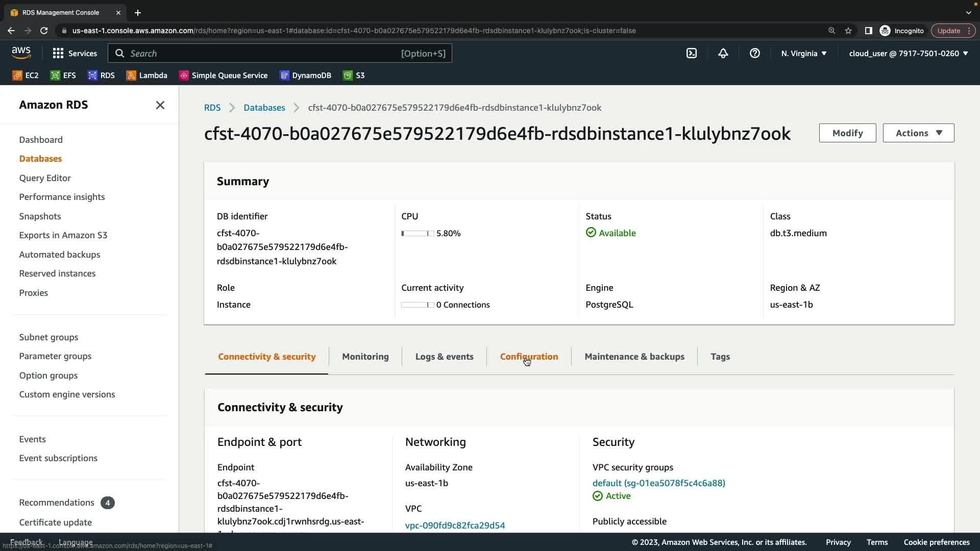The width and height of the screenshot is (980, 551).
Task: Open the vpc-090fd9c82fca29d54 link
Action: [455, 525]
